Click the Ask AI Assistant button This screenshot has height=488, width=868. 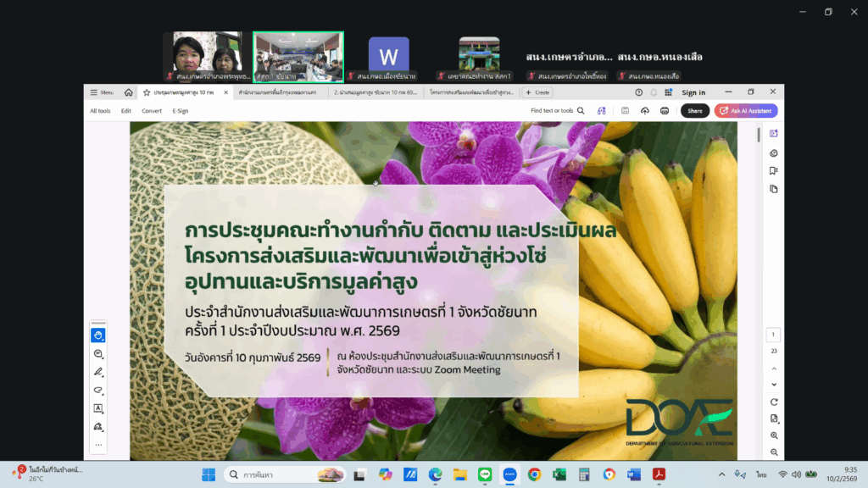746,111
